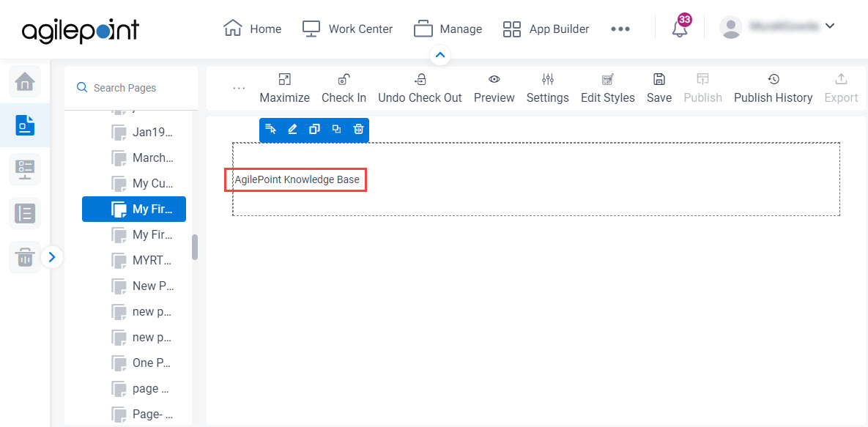Click the AgilePoint Knowledge Base text
The height and width of the screenshot is (427, 868).
297,180
